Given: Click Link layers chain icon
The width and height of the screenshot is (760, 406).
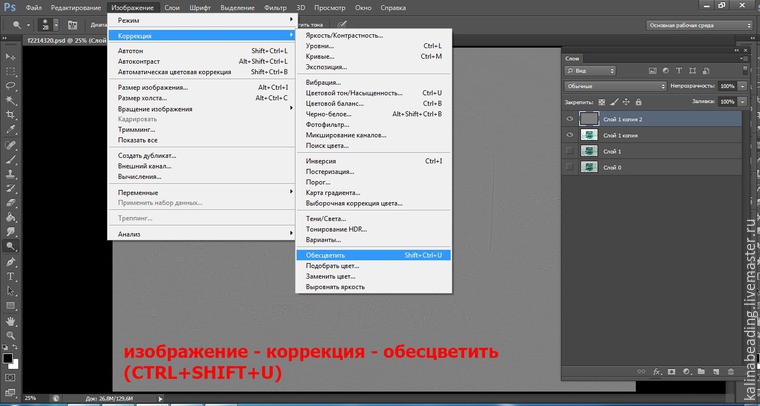Looking at the screenshot, I should [x=641, y=372].
